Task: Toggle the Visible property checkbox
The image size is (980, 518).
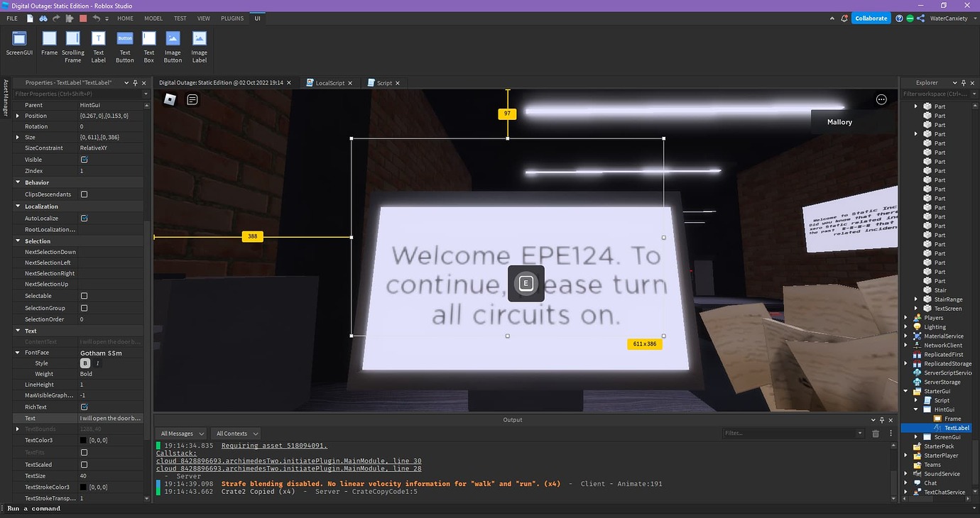Action: point(84,159)
